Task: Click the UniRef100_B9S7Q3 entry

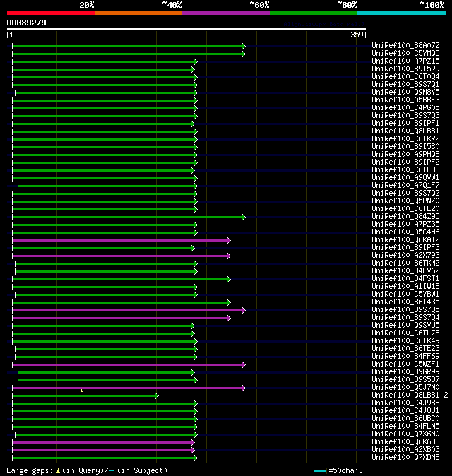Action: coord(405,115)
